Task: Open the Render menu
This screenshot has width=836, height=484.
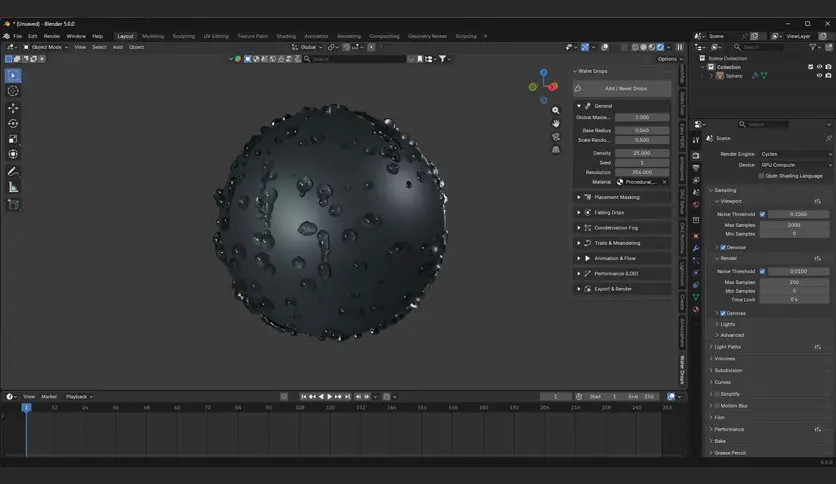Action: click(52, 36)
